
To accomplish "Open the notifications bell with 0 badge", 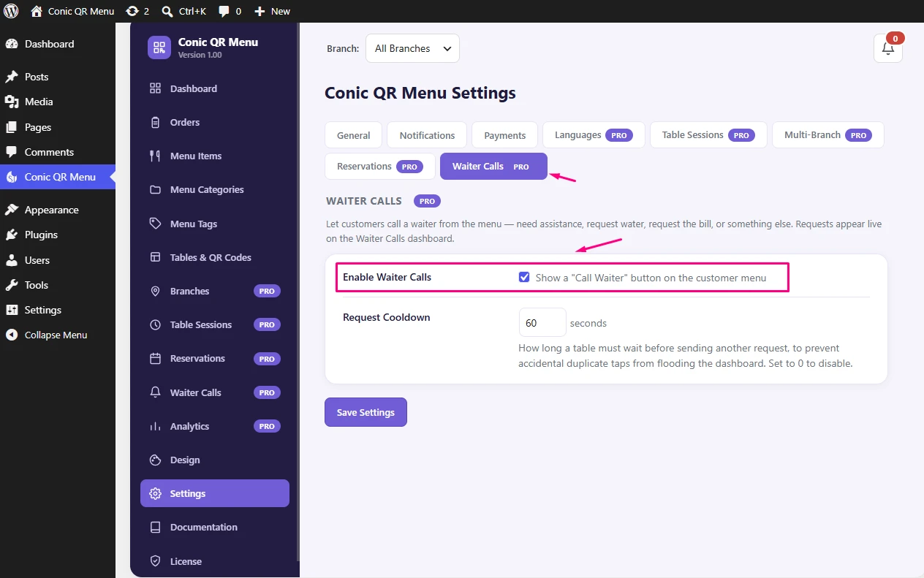I will [888, 48].
